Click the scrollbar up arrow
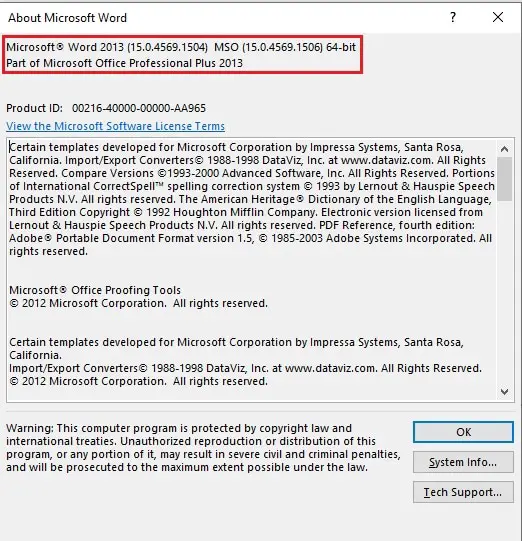 point(504,149)
